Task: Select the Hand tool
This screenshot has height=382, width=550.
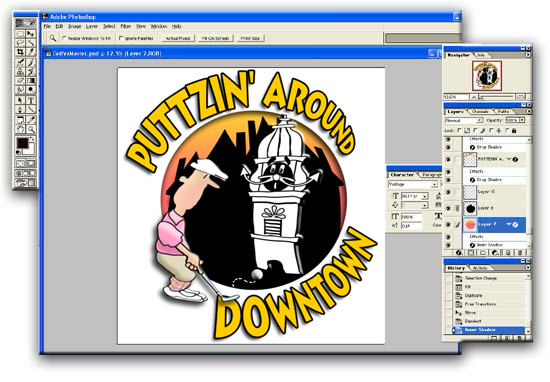Action: [20, 129]
